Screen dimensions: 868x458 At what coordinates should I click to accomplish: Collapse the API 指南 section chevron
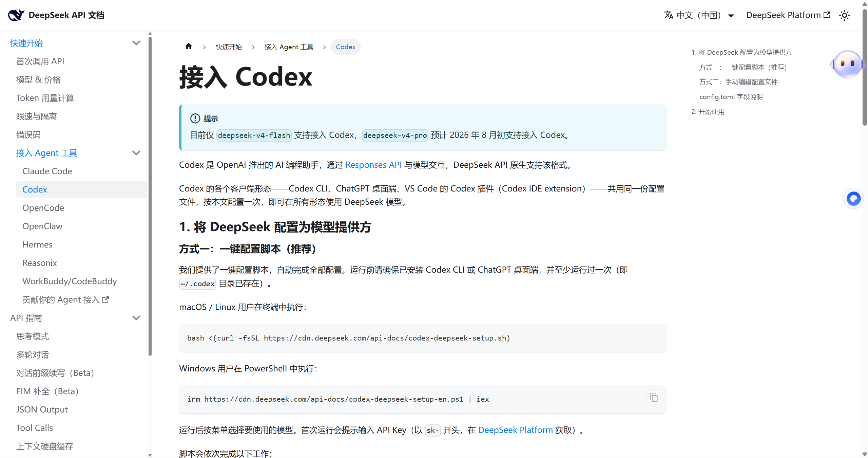pos(136,318)
